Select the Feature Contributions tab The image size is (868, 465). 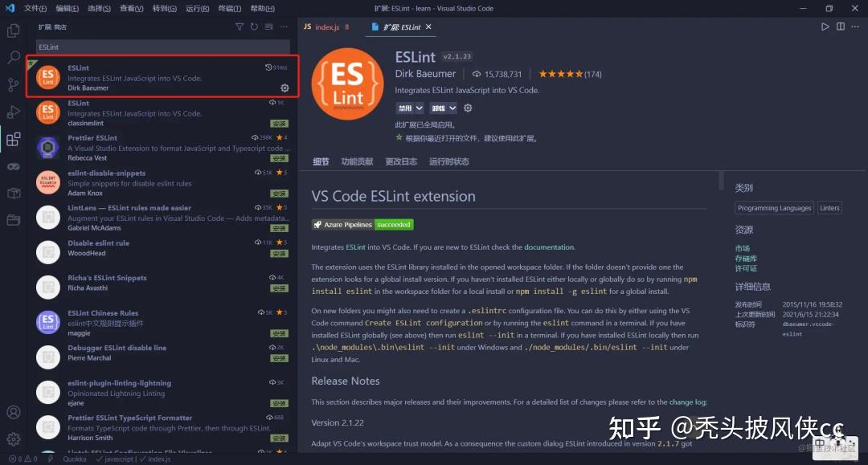[x=357, y=161]
